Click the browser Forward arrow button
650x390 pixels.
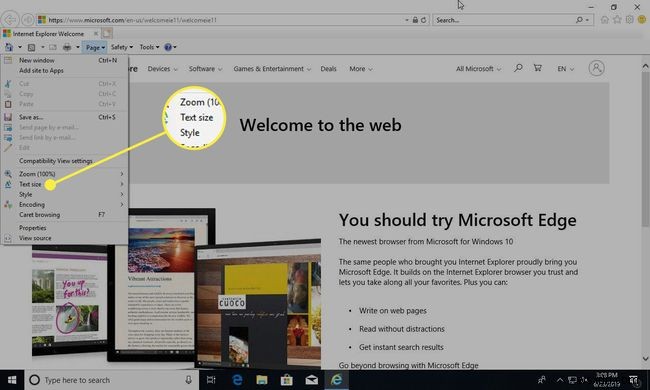tap(27, 19)
